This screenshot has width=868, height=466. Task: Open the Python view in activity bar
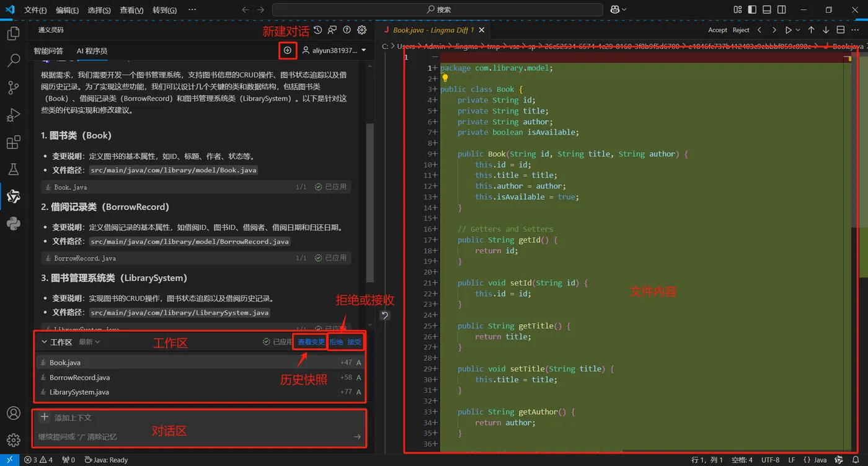coord(13,224)
